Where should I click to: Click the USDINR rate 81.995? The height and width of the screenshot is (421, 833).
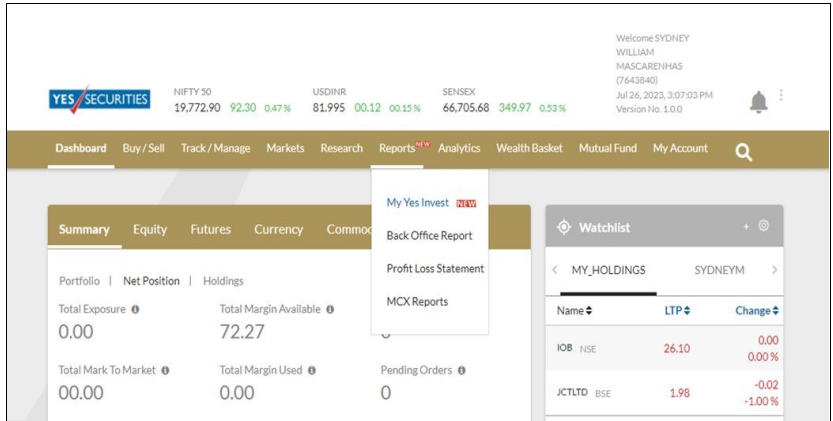[x=328, y=107]
